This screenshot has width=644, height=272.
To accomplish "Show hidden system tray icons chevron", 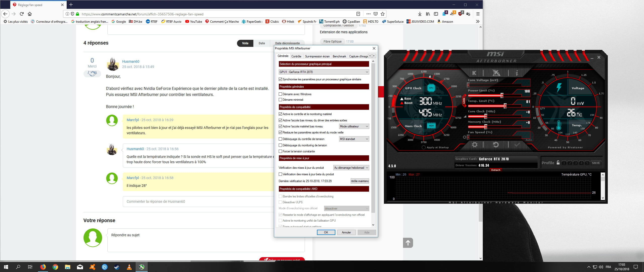I will point(589,267).
